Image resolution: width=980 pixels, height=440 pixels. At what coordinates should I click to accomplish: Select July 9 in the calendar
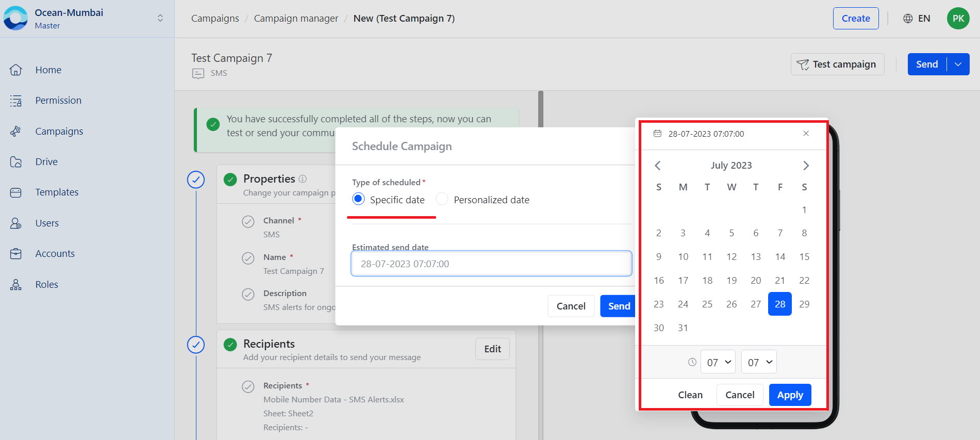click(659, 257)
